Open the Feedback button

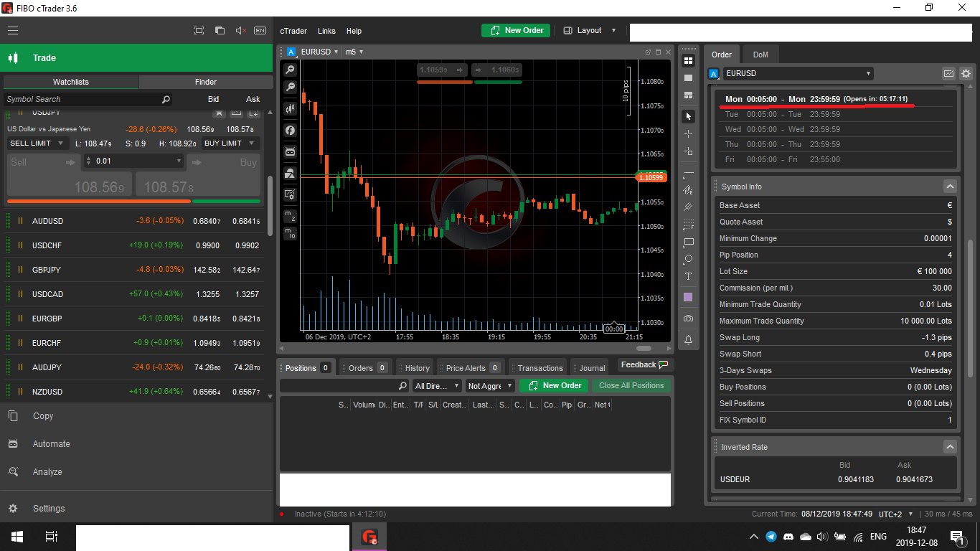coord(644,365)
